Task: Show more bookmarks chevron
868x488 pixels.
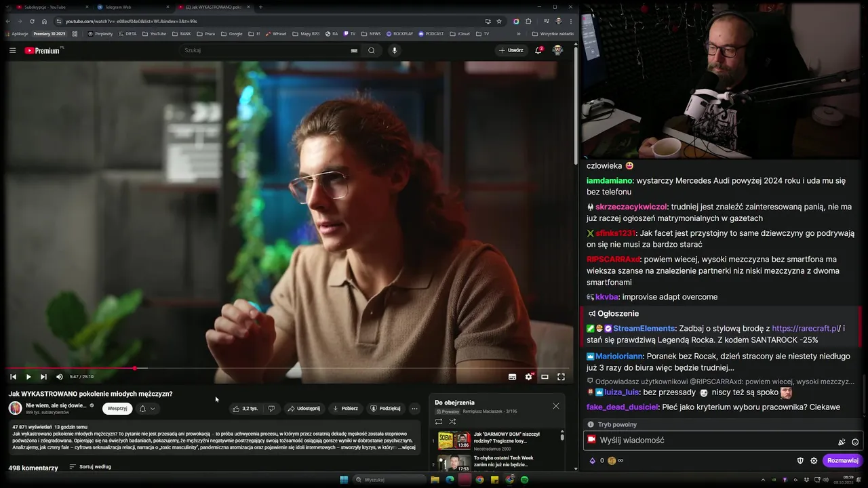Action: point(519,33)
